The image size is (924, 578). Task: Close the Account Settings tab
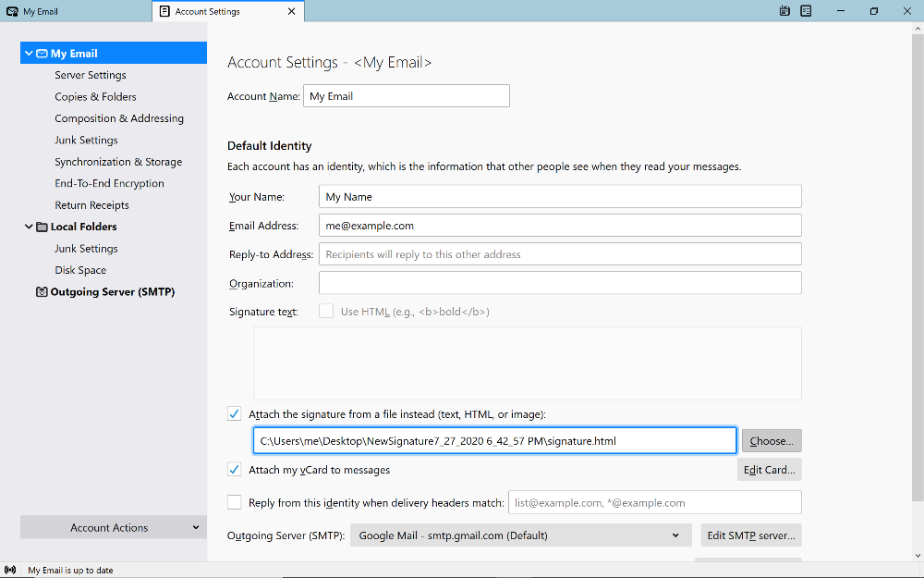(291, 11)
